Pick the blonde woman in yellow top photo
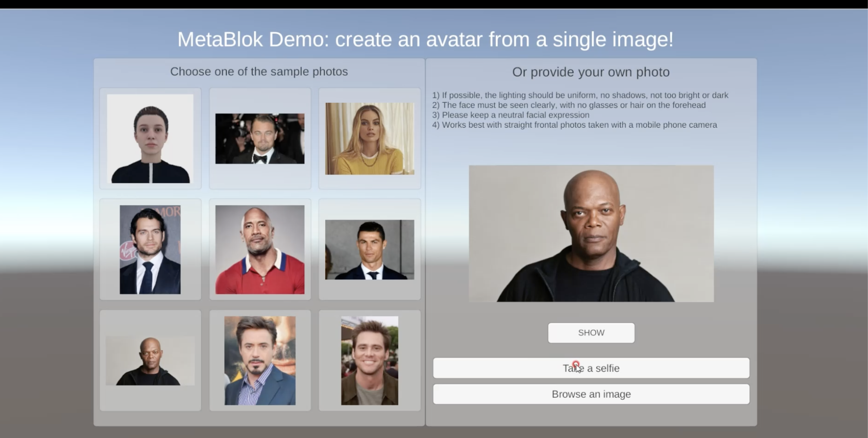Screen dimensions: 868x438 click(370, 138)
